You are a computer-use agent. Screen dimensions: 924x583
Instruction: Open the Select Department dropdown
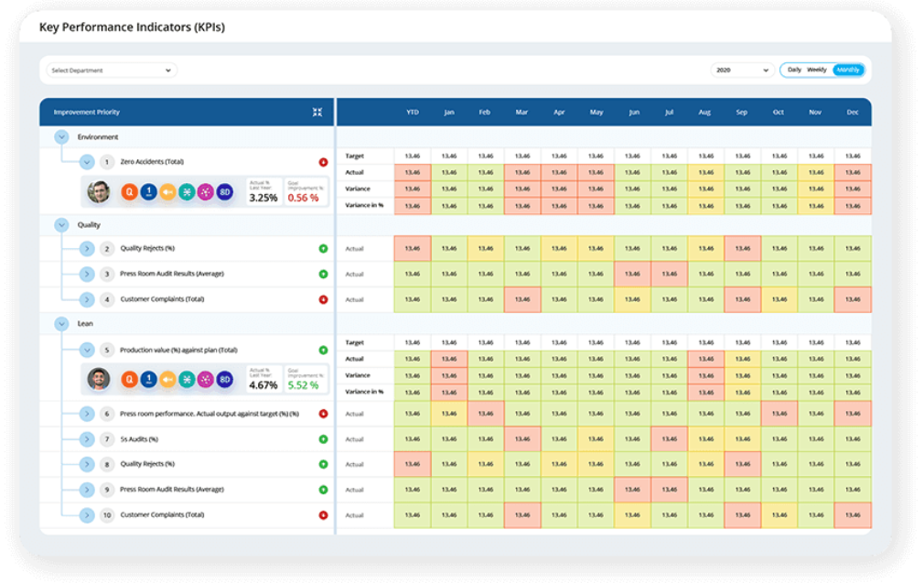111,70
